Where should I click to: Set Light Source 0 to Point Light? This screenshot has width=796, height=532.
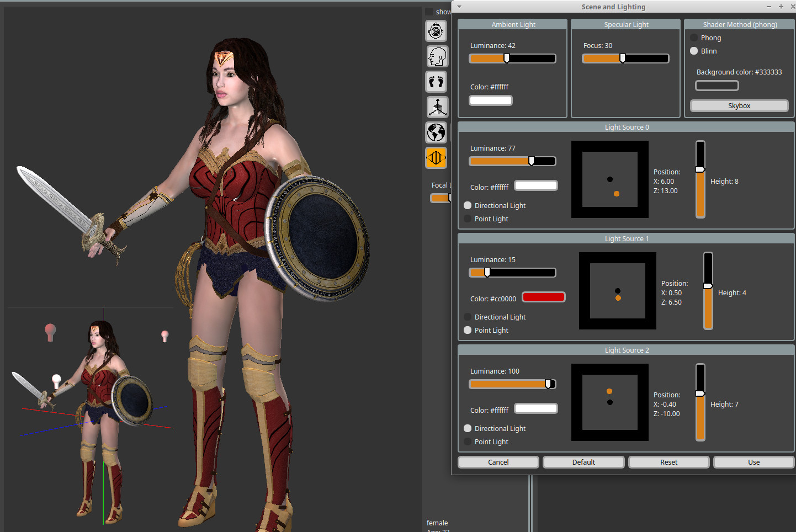click(468, 219)
